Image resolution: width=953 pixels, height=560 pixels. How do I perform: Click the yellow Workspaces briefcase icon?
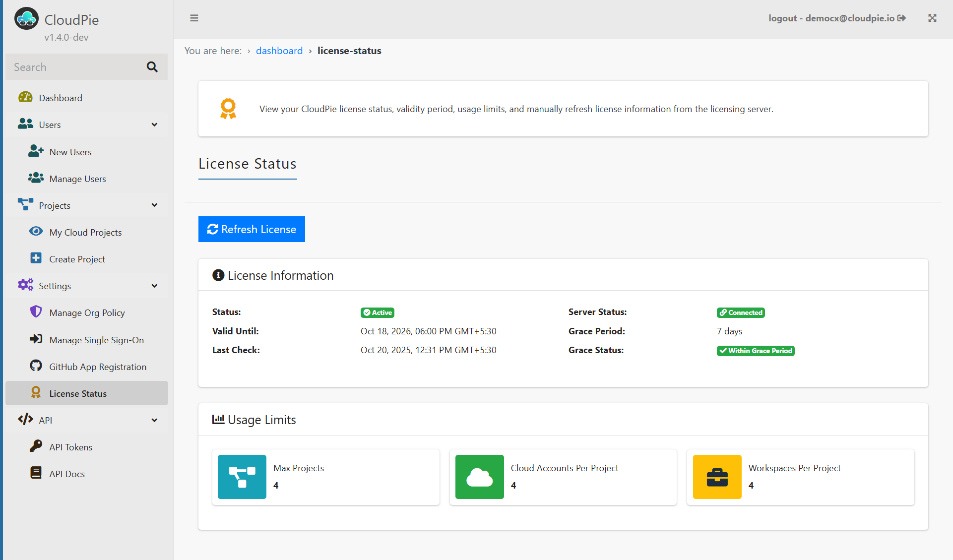coord(717,477)
